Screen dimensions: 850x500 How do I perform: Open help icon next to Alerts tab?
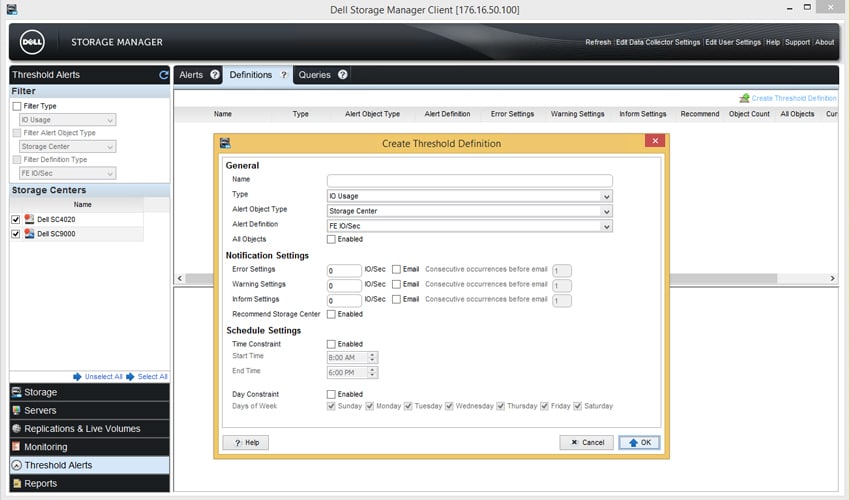coord(215,75)
